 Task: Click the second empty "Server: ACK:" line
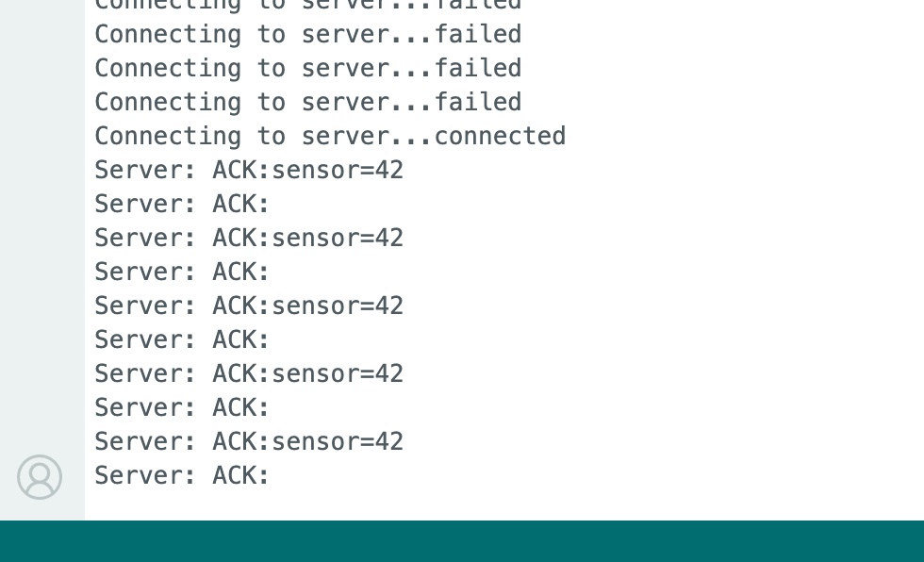[182, 272]
